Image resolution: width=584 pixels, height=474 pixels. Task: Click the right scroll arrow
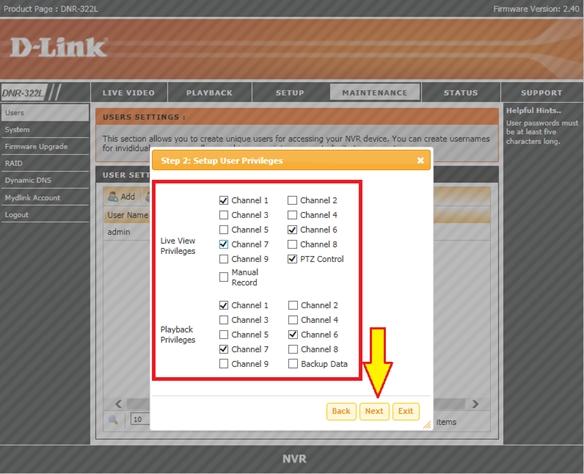pyautogui.click(x=475, y=404)
